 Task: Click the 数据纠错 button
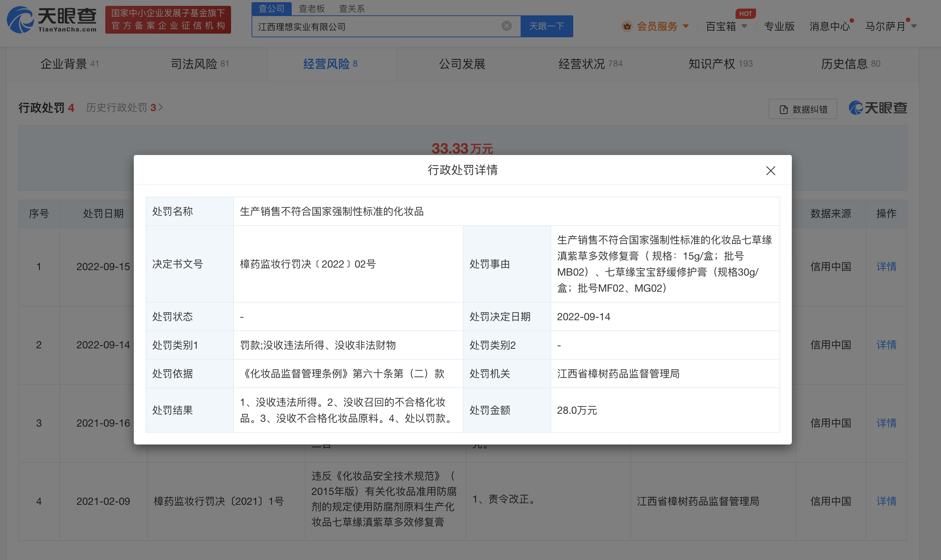802,109
